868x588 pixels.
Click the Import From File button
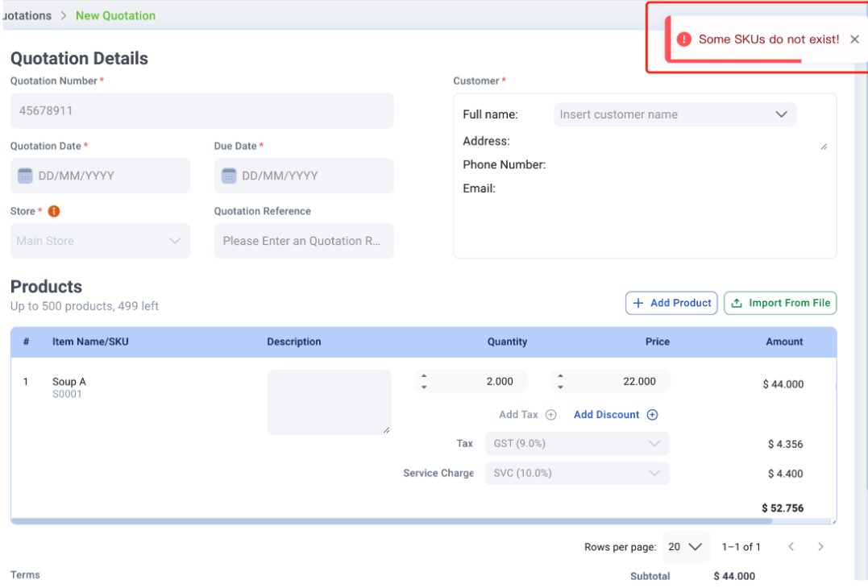click(780, 303)
